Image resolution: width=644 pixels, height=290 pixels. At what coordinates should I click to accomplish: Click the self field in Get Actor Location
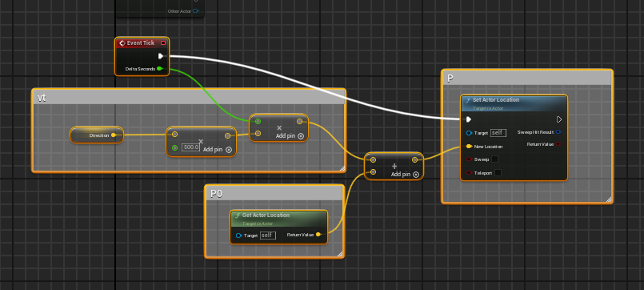point(268,236)
